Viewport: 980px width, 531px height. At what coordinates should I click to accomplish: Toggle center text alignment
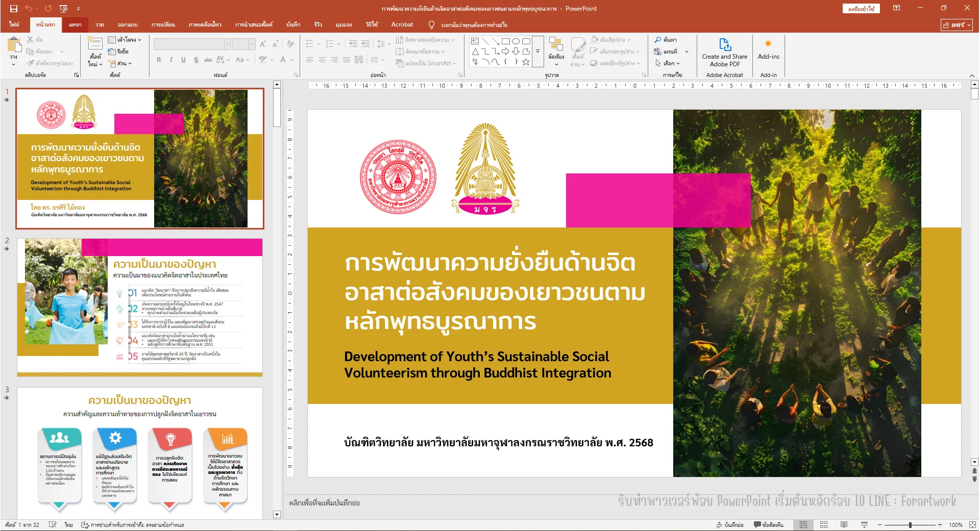point(322,60)
